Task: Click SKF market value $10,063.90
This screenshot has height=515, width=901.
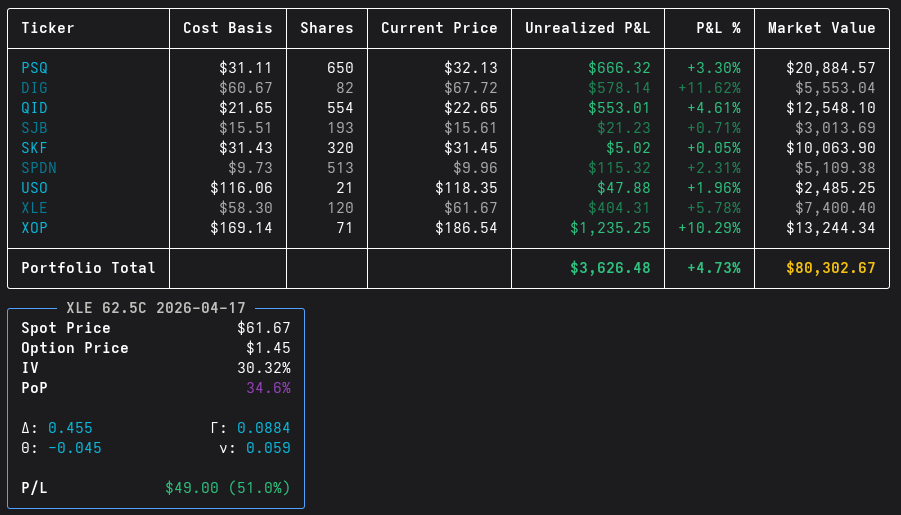Action: [x=831, y=148]
